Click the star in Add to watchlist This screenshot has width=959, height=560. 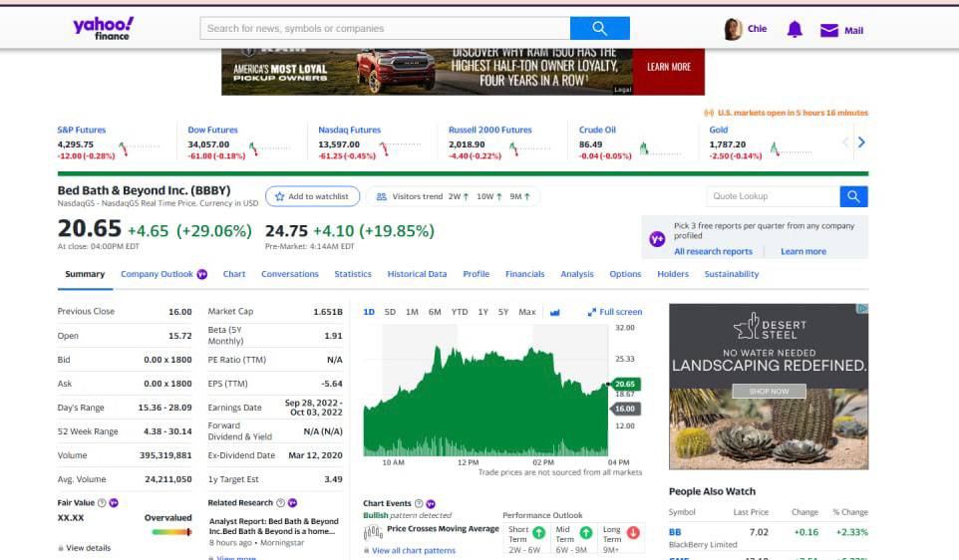(279, 197)
